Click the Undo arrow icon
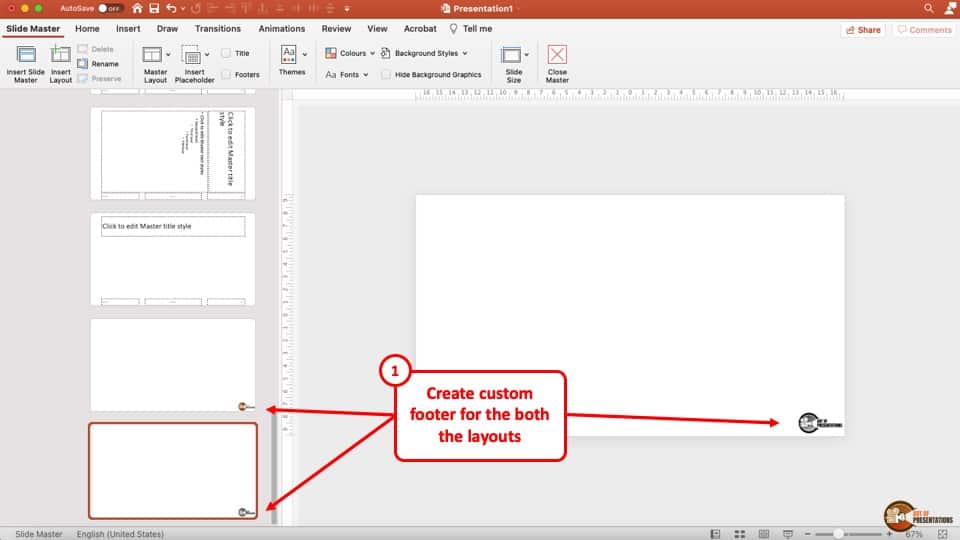Image resolution: width=960 pixels, height=540 pixels. [x=171, y=9]
